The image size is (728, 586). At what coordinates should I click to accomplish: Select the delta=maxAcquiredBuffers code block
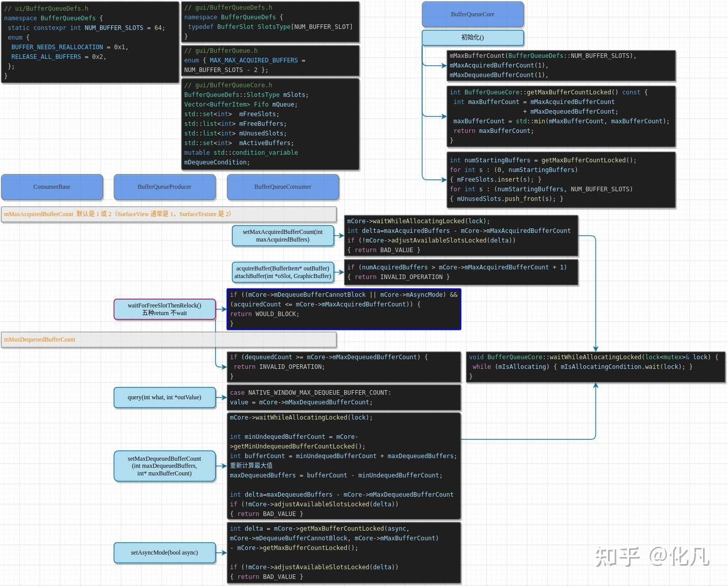point(461,236)
